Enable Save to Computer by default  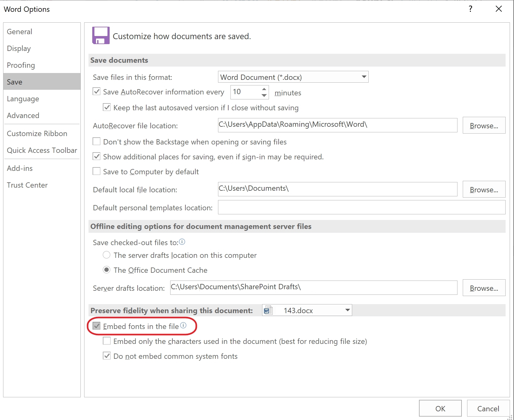click(x=97, y=171)
